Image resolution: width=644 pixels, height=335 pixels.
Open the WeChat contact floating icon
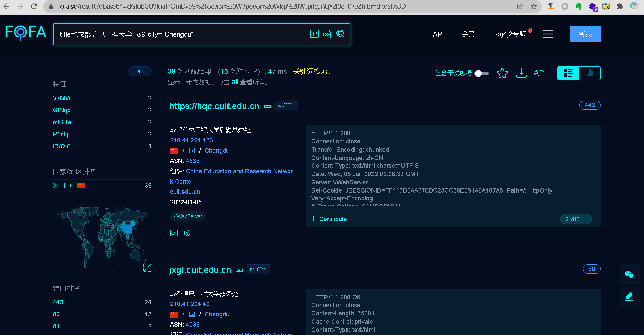629,274
